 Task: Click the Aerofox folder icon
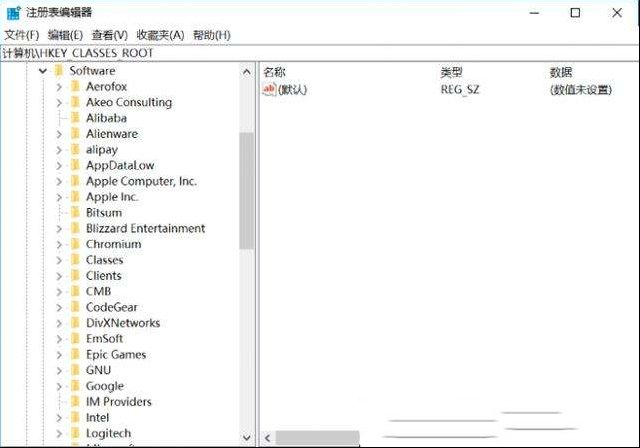75,86
